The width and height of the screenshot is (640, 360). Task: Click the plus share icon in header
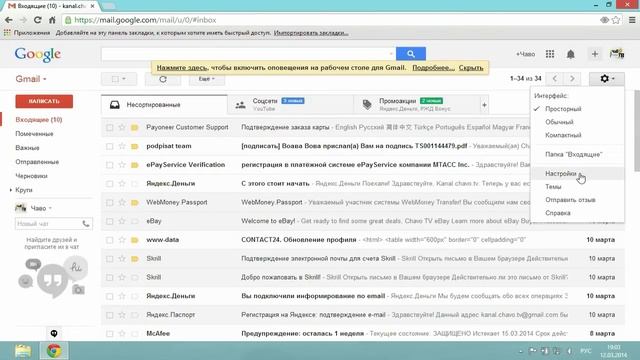tap(595, 54)
